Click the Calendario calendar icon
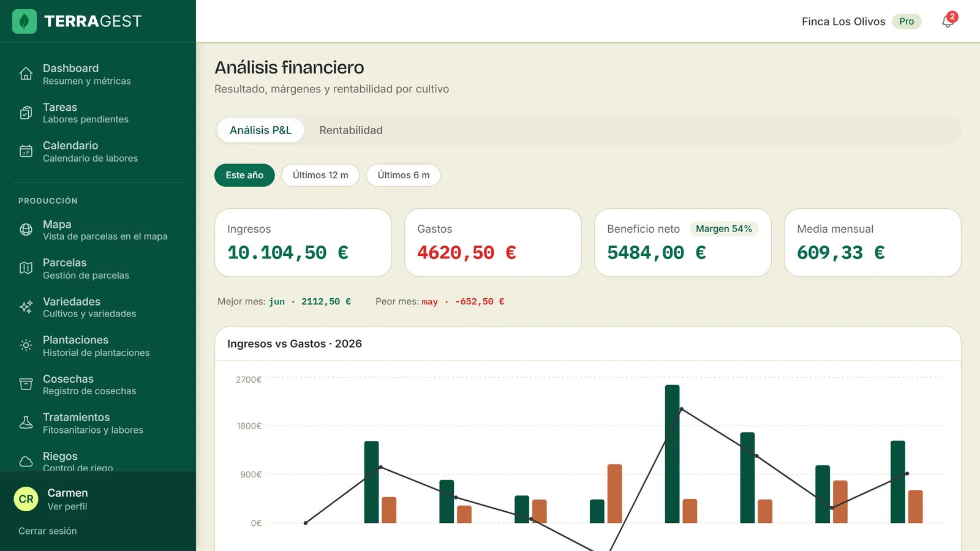This screenshot has width=980, height=551. click(x=26, y=151)
